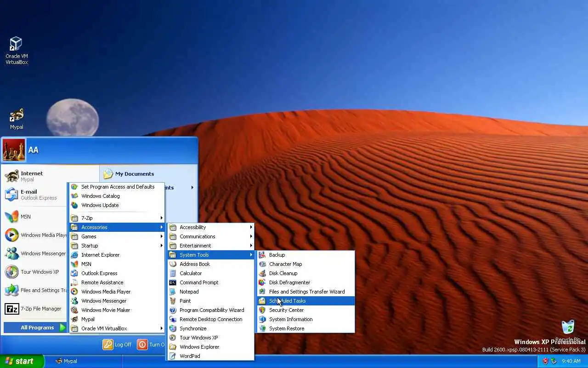Expand the Accessibility submenu
This screenshot has height=368, width=588.
point(211,227)
